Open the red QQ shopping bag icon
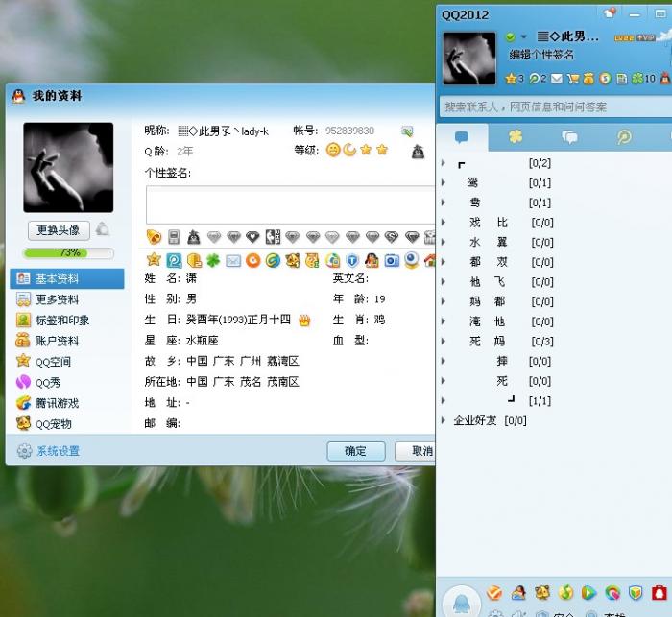The image size is (672, 617). click(x=660, y=593)
